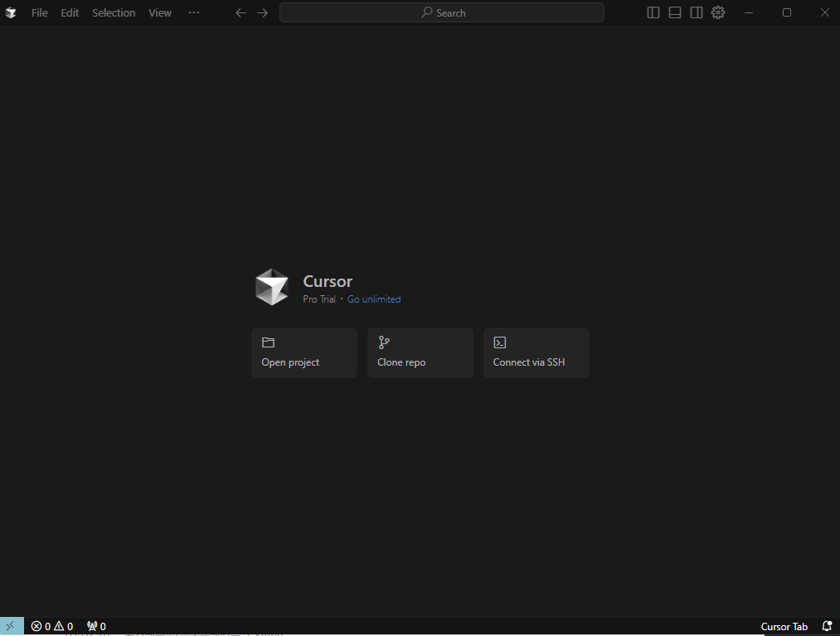This screenshot has width=840, height=636.
Task: Click the Clone repo button
Action: (x=420, y=353)
